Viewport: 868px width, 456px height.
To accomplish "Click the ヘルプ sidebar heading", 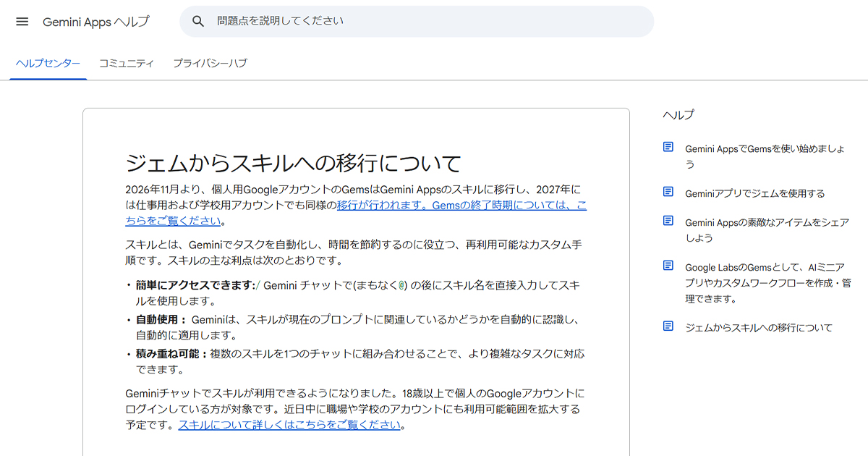I will [x=678, y=114].
